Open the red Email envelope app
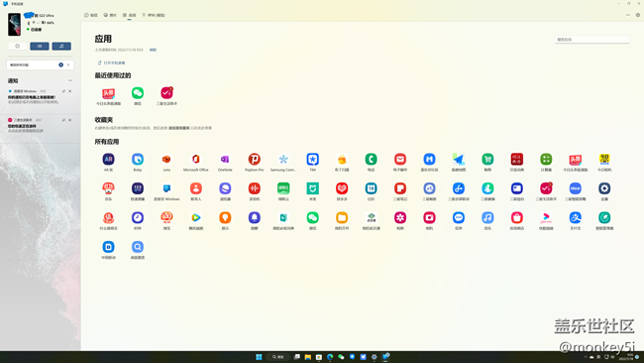 (x=400, y=159)
